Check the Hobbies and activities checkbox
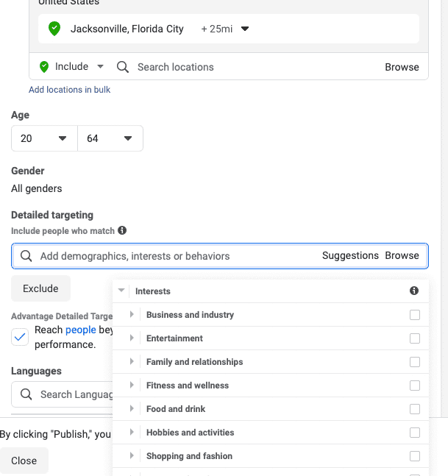This screenshot has width=448, height=476. coord(415,433)
